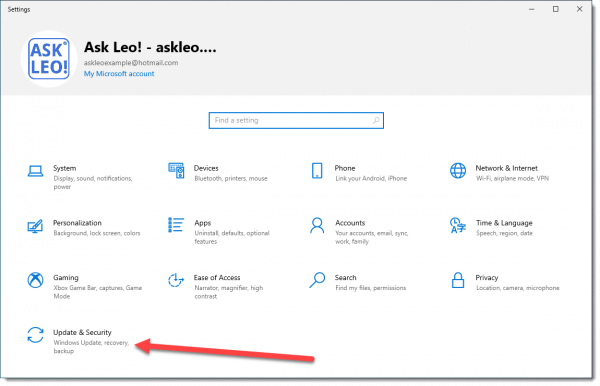Open the Ease of Access icon
Viewport: 600px width, 386px height.
(176, 280)
